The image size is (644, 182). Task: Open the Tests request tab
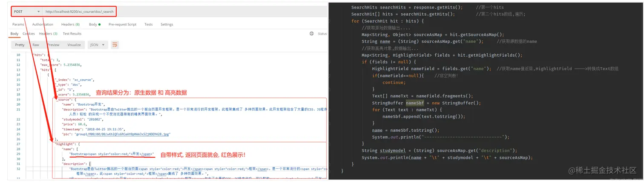tap(148, 24)
